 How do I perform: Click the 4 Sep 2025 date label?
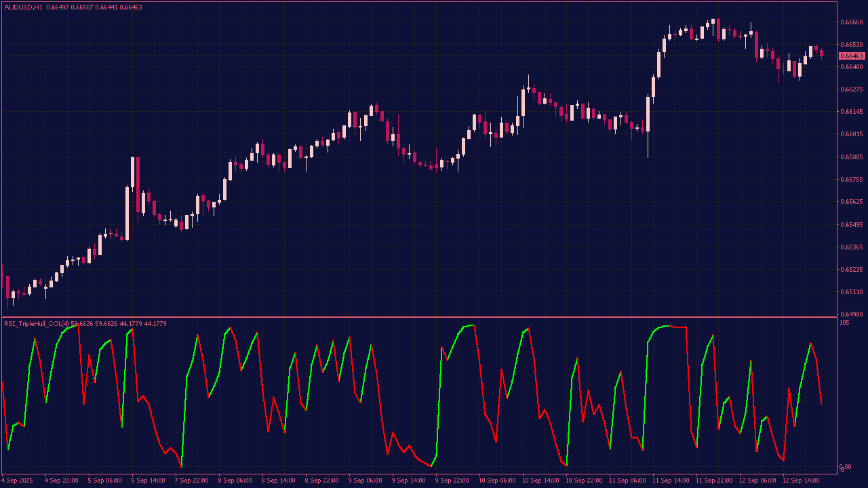point(17,481)
